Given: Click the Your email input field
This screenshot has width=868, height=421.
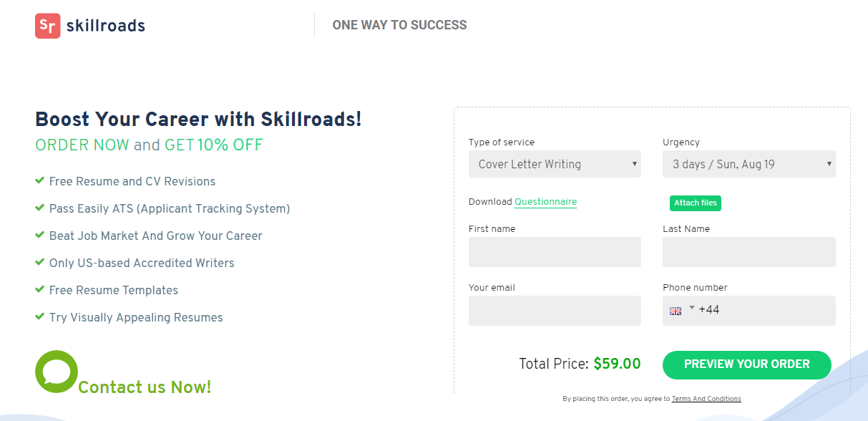Looking at the screenshot, I should tap(555, 311).
